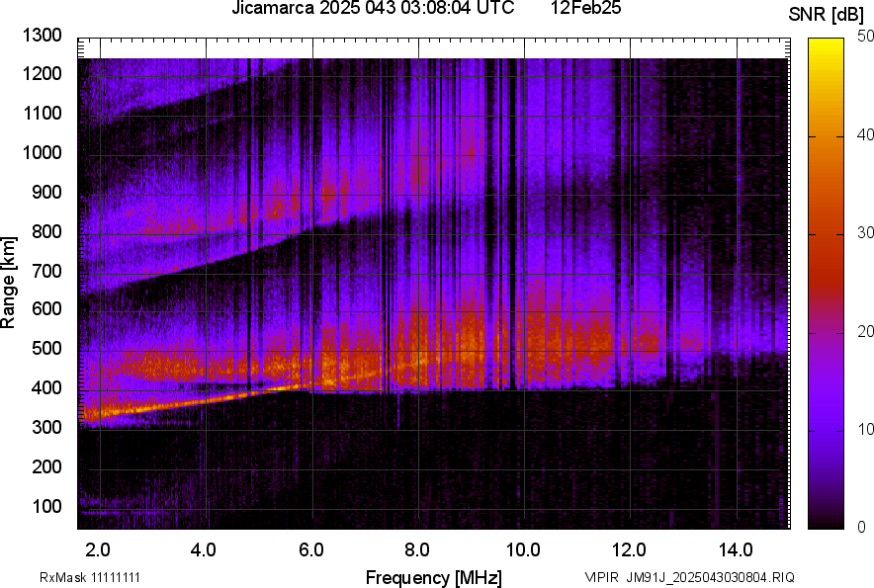Click the "Frequency [MHz]" x-axis label

433,577
